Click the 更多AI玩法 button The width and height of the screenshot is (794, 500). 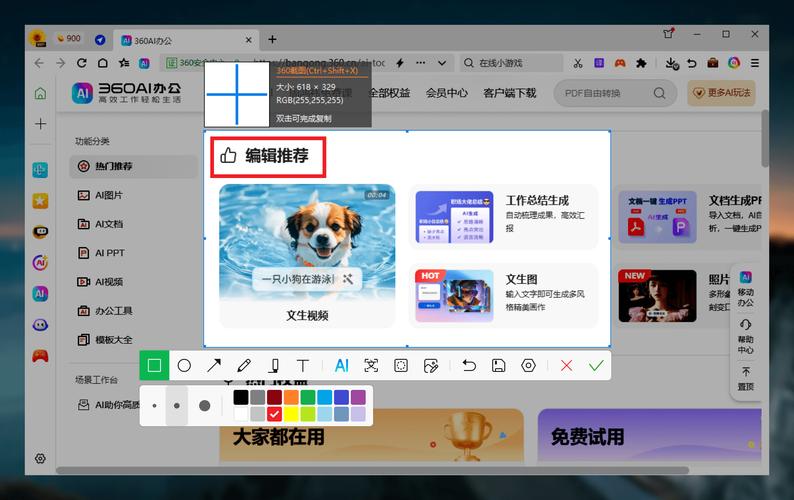[x=722, y=93]
